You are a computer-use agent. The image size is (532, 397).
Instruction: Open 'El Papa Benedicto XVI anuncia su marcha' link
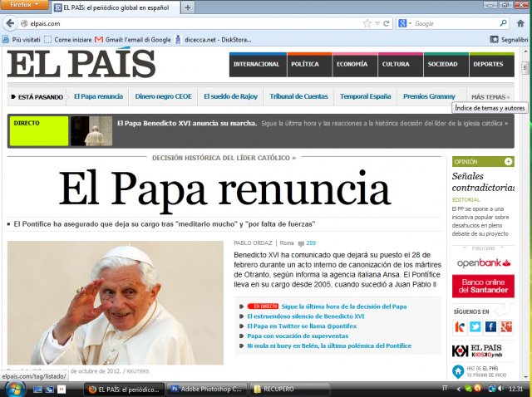click(x=187, y=124)
